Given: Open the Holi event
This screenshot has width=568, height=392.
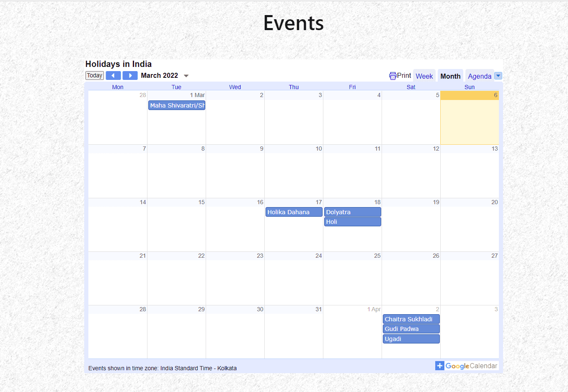Looking at the screenshot, I should [353, 222].
